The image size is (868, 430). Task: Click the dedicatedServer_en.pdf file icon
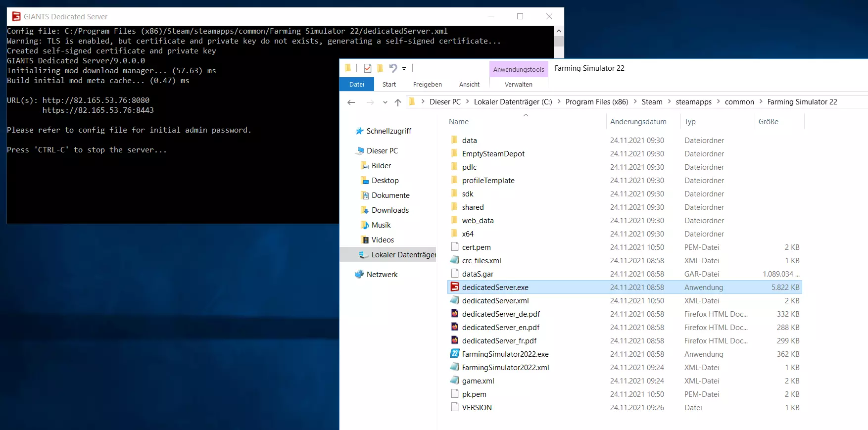pos(454,327)
